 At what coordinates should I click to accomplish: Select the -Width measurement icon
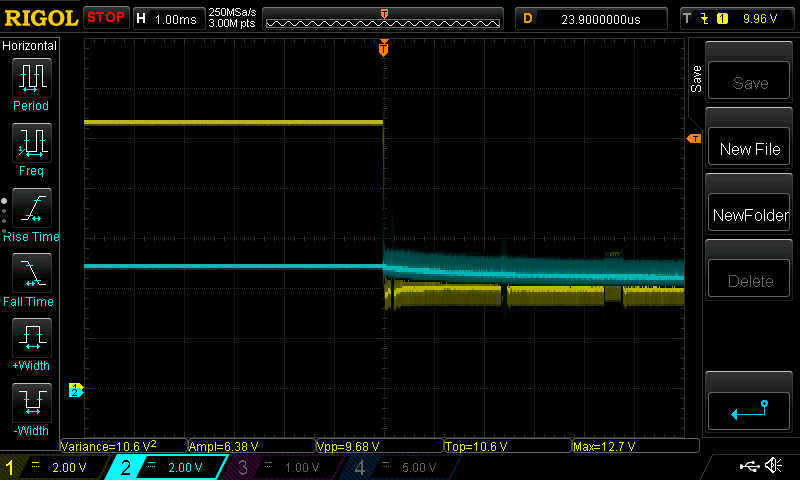pos(32,402)
